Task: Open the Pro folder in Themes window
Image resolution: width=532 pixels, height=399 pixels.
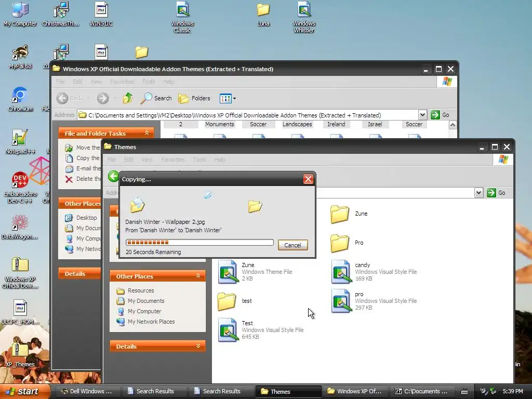Action: (348, 243)
